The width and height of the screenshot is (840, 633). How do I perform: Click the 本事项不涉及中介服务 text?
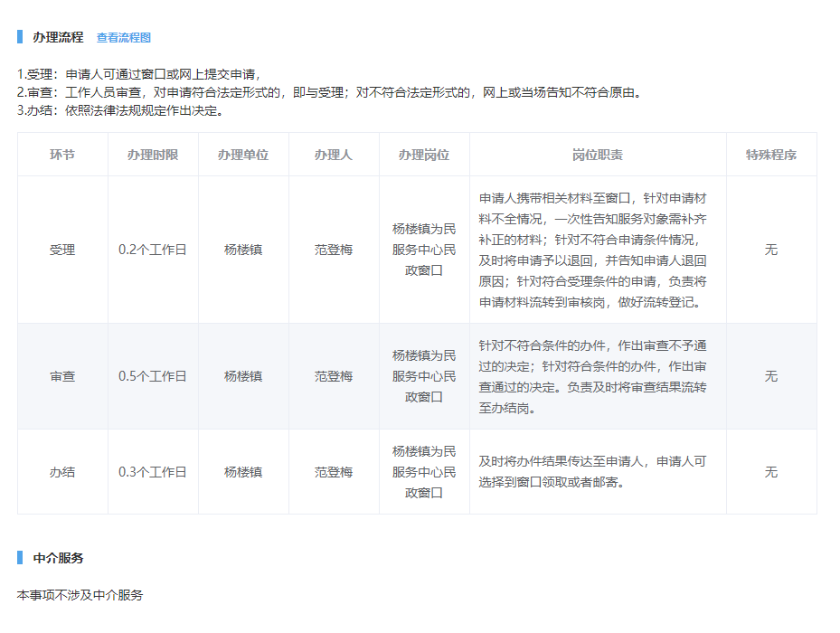click(80, 595)
